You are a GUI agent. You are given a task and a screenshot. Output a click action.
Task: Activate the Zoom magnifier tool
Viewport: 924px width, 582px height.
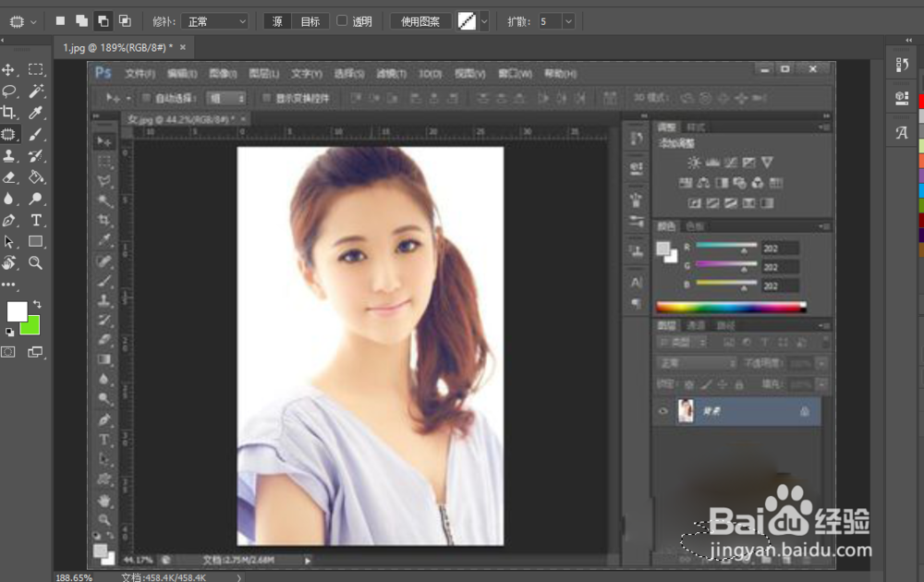click(36, 262)
